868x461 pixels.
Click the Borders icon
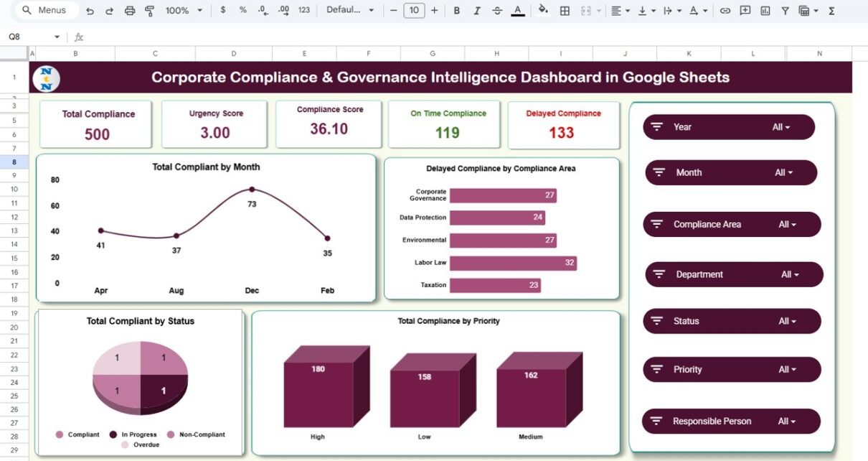point(565,11)
